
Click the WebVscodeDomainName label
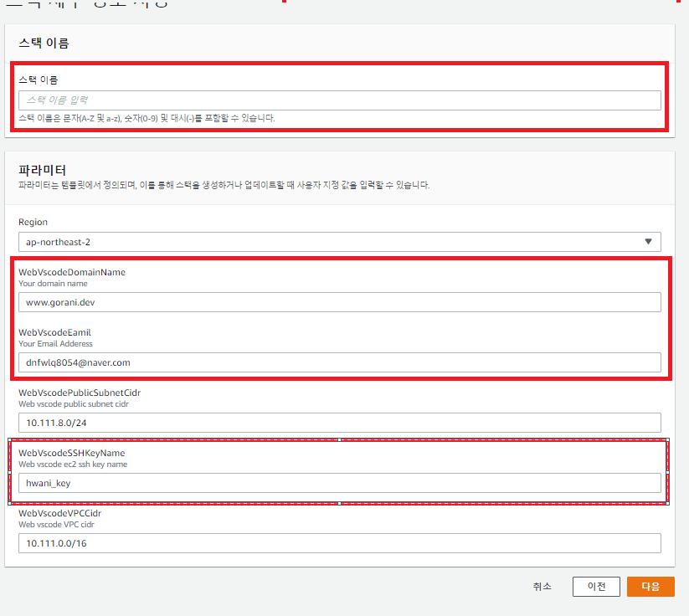click(72, 272)
